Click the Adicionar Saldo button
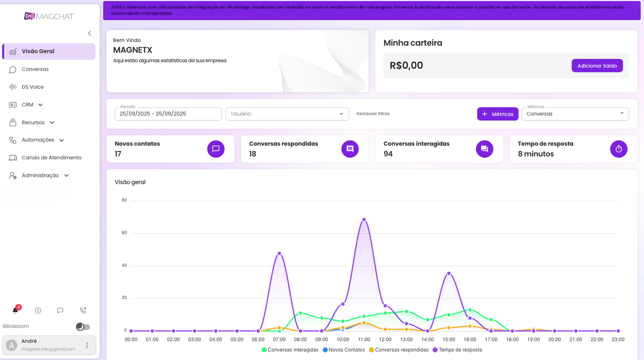Image resolution: width=644 pixels, height=360 pixels. [x=597, y=66]
